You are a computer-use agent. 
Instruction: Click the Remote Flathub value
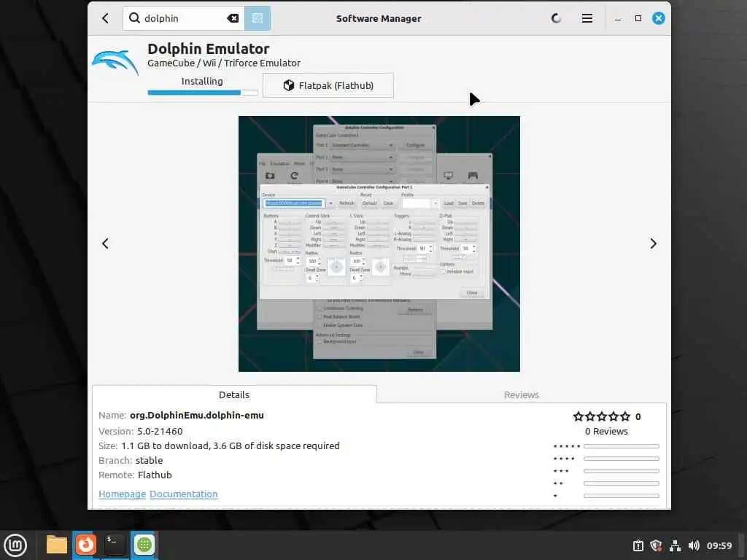(x=155, y=475)
